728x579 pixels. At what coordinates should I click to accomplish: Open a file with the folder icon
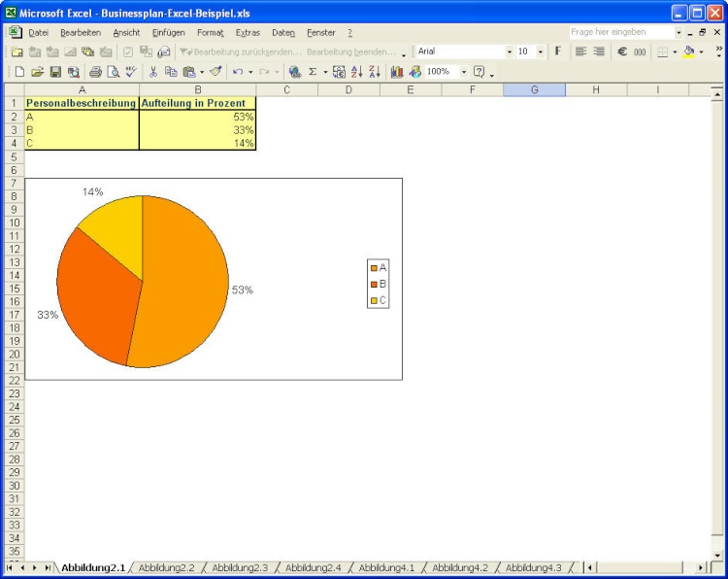point(37,72)
